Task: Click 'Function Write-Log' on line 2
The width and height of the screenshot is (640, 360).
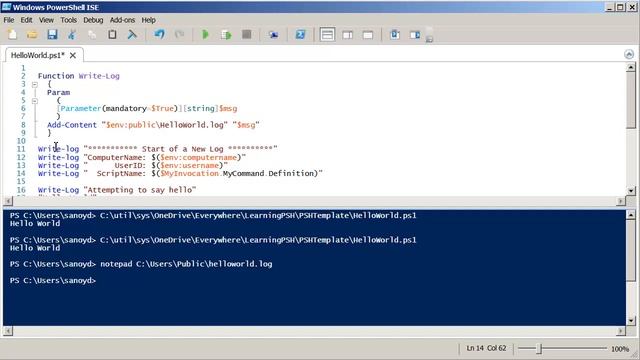Action: coord(78,76)
